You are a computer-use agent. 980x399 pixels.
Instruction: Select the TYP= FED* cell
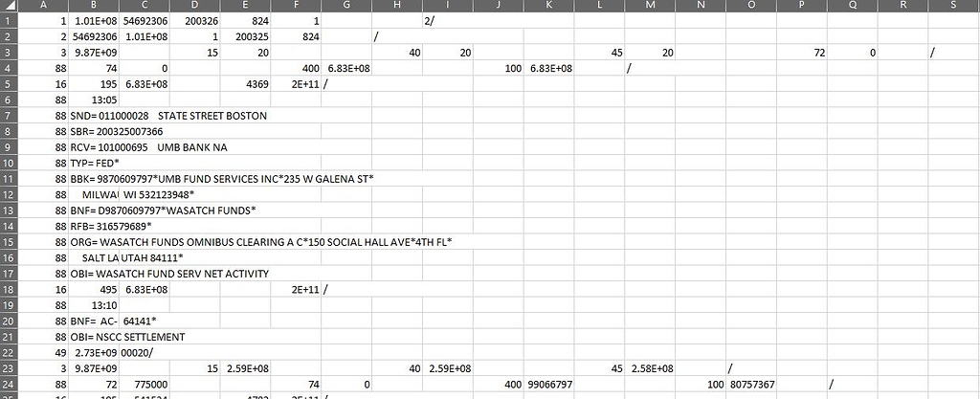click(94, 164)
